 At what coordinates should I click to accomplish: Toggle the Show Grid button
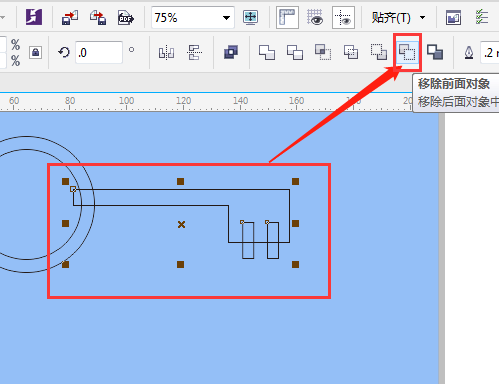pos(315,17)
